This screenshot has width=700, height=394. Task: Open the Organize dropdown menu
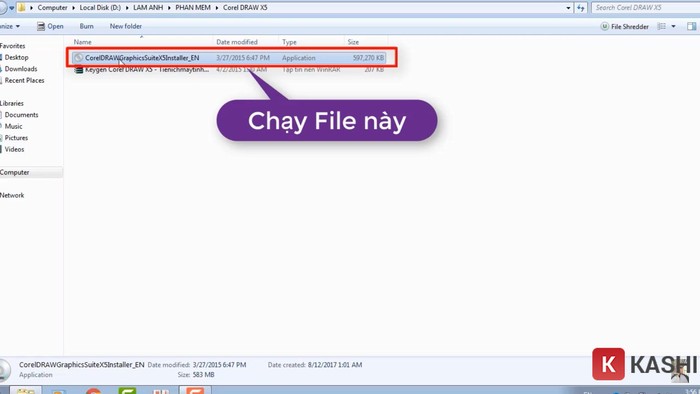(10, 26)
